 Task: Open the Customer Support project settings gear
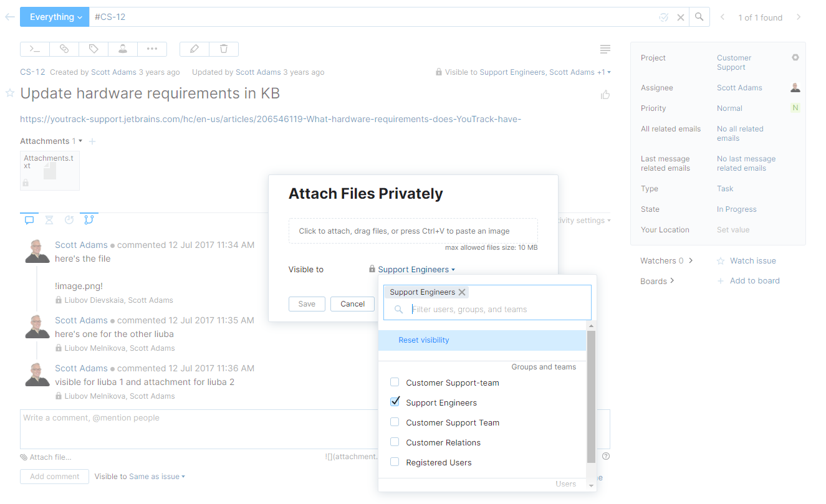(795, 57)
